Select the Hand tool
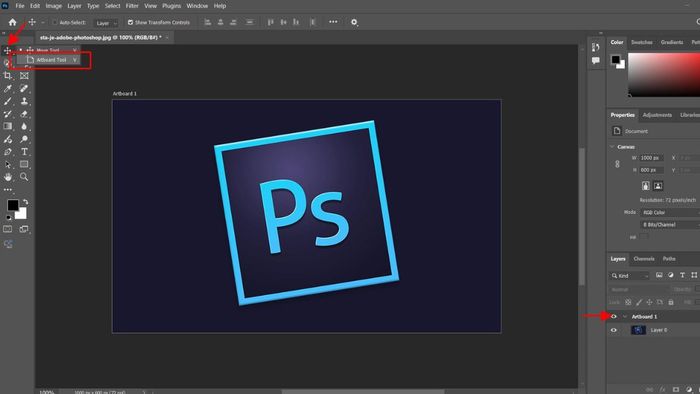The image size is (700, 394). [8, 177]
